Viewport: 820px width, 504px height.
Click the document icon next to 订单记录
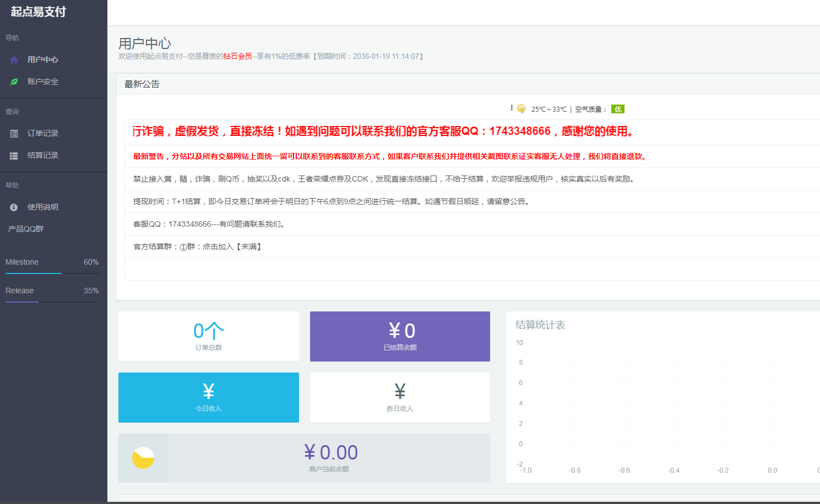[13, 133]
